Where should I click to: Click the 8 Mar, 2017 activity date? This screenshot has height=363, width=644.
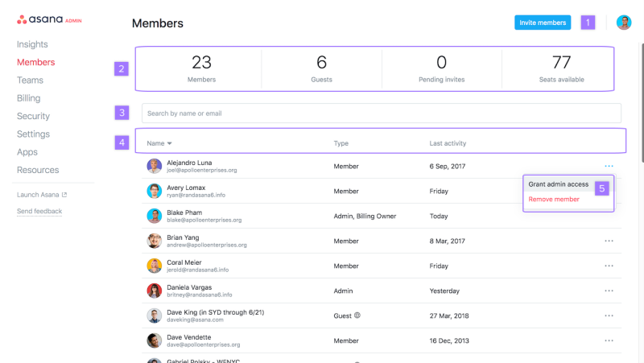(448, 241)
